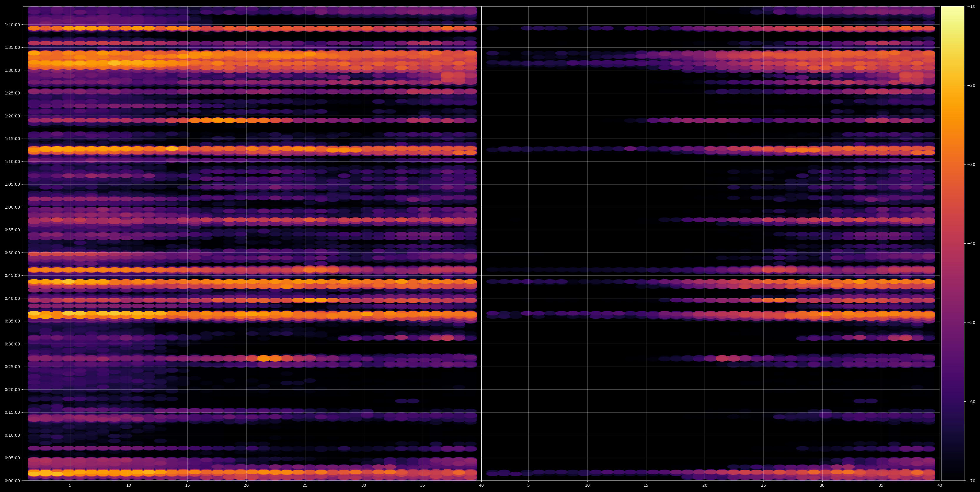This screenshot has height=492, width=980.
Task: Click the 0:35:00 y-axis tick label
Action: (x=12, y=322)
